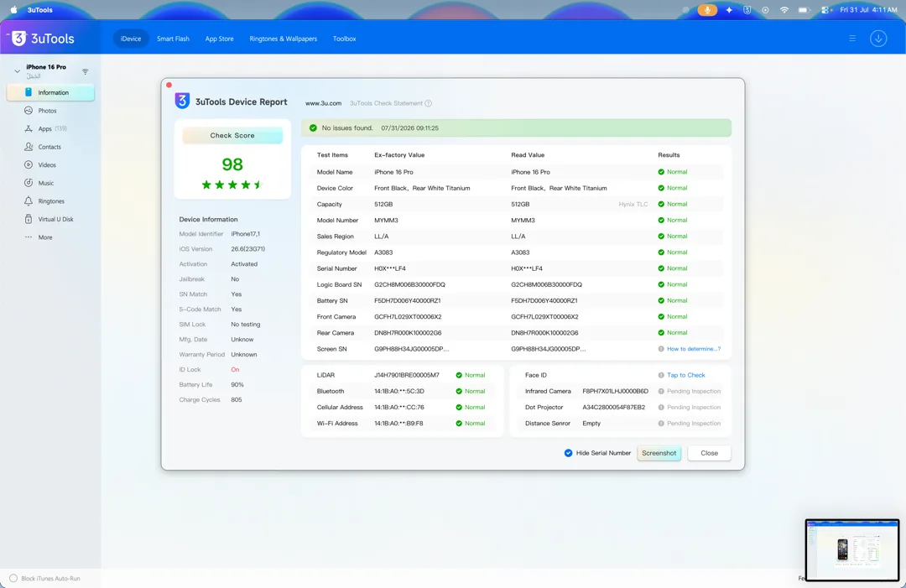Click the Hynix TLC label in the Capacity row
906x588 pixels.
point(633,205)
